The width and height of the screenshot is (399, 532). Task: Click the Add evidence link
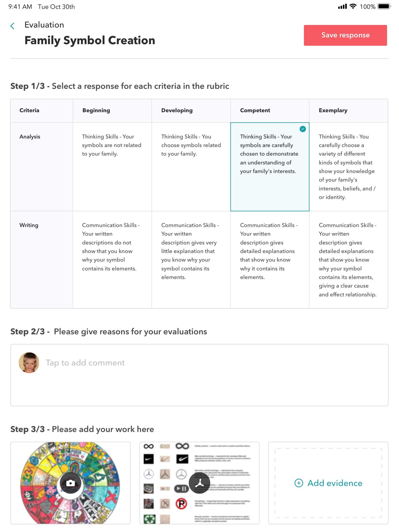[335, 483]
